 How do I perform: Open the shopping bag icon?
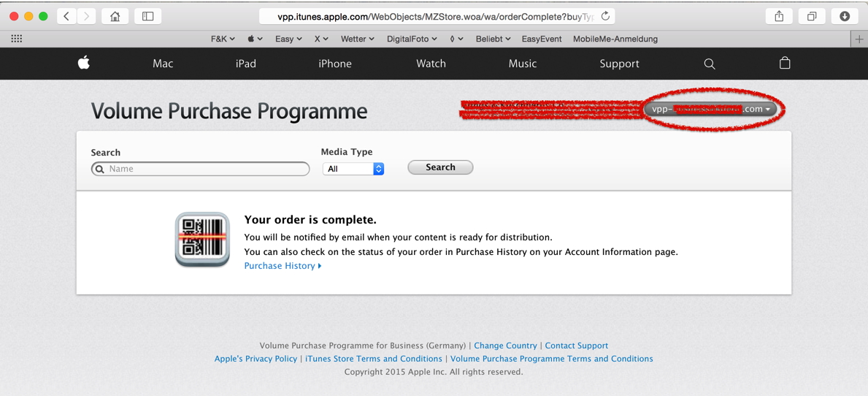tap(784, 63)
